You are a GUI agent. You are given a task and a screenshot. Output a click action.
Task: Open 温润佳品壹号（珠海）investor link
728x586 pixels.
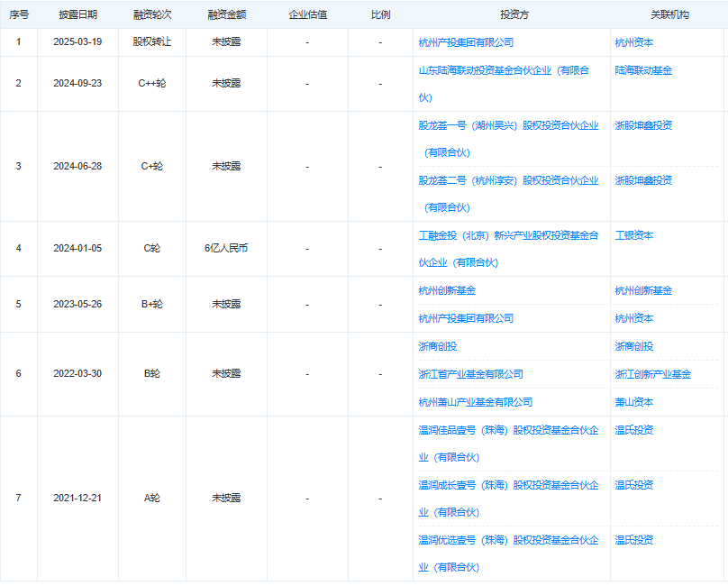pyautogui.click(x=508, y=430)
